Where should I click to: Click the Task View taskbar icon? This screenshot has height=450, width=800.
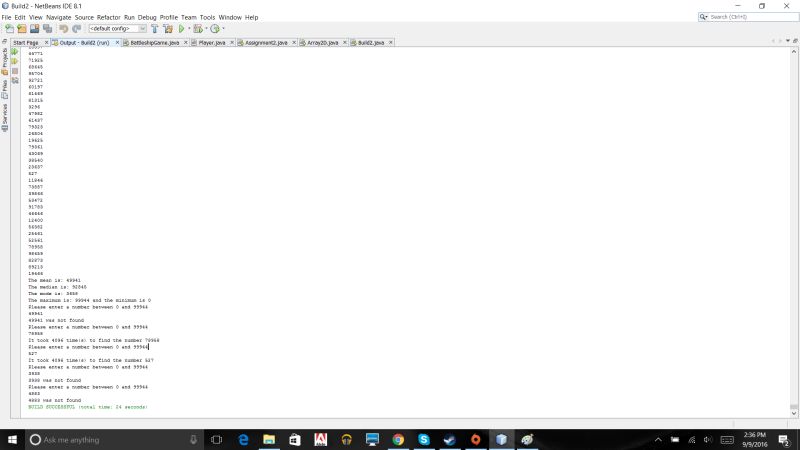click(216, 439)
